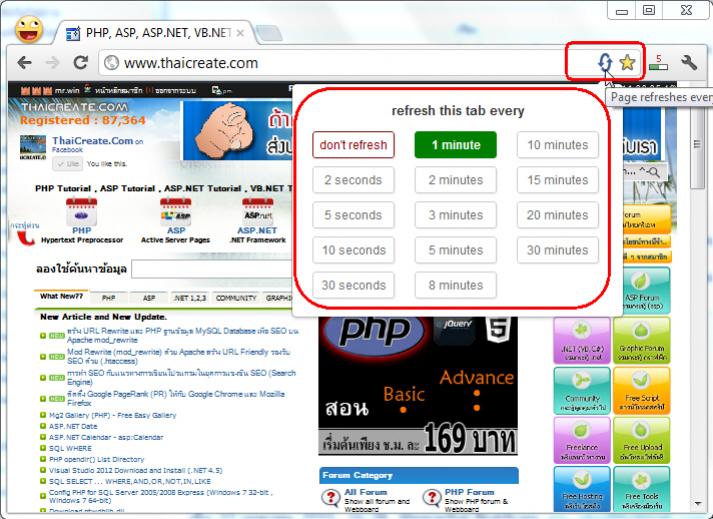Switch to the PHP content tab
Image resolution: width=713 pixels, height=519 pixels.
click(x=108, y=298)
